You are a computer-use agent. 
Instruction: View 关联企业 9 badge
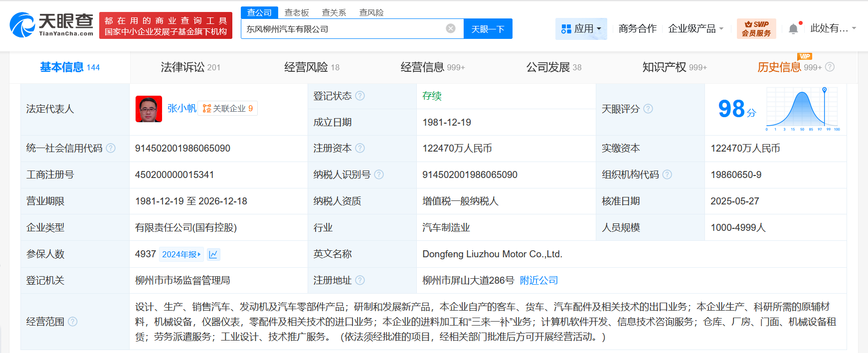pos(228,108)
